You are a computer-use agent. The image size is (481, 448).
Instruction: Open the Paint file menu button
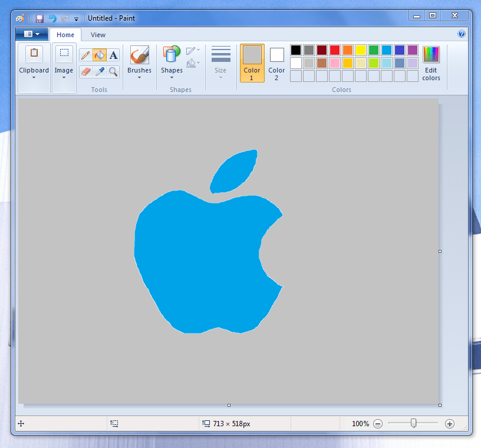click(x=32, y=34)
